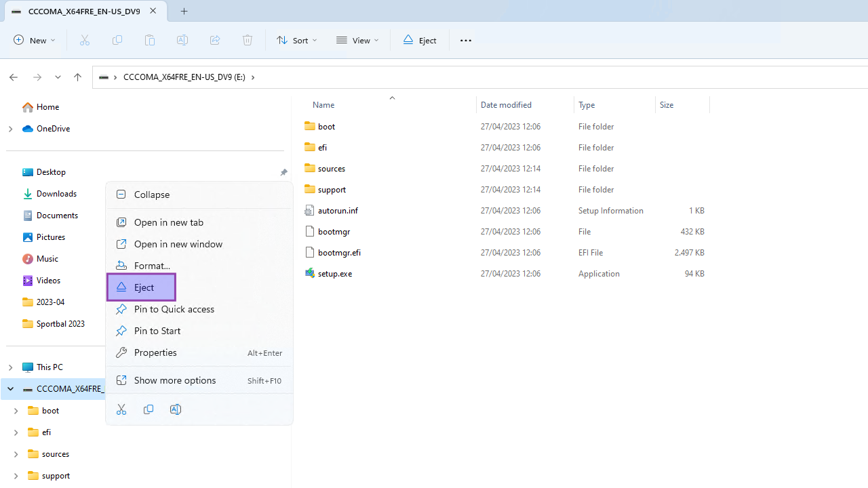Image resolution: width=868 pixels, height=488 pixels.
Task: Click the Share icon in top toolbar
Action: [215, 40]
